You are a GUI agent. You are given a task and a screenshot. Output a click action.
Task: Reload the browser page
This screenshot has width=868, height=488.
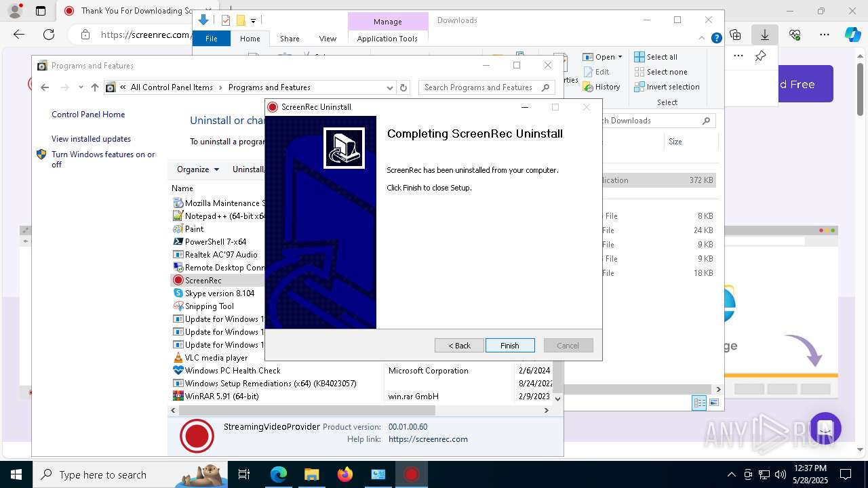coord(49,35)
